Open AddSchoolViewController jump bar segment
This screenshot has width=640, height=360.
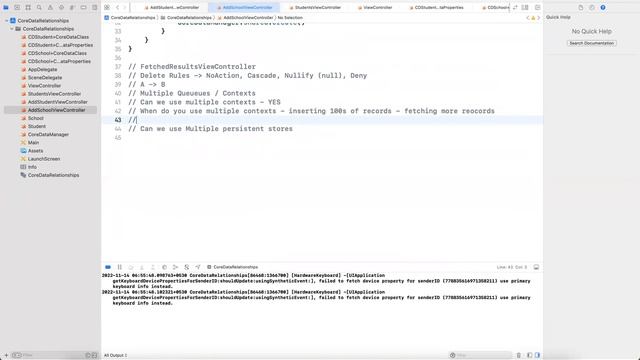coord(245,18)
